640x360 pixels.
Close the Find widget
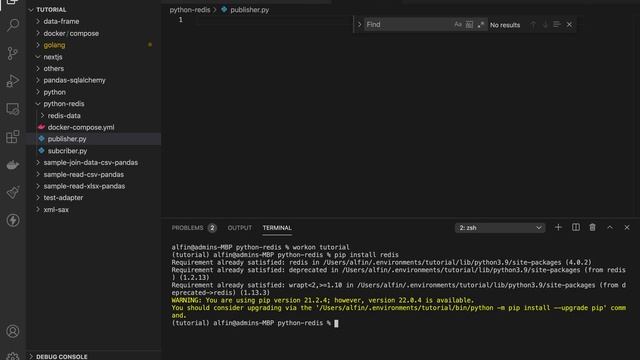point(569,24)
